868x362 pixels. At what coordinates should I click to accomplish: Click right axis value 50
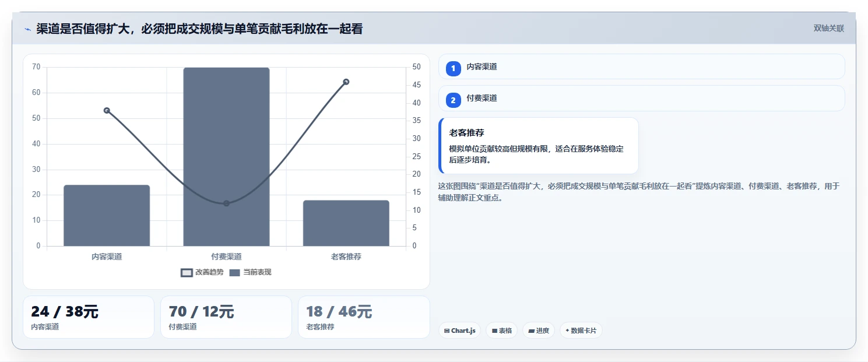[x=416, y=67]
